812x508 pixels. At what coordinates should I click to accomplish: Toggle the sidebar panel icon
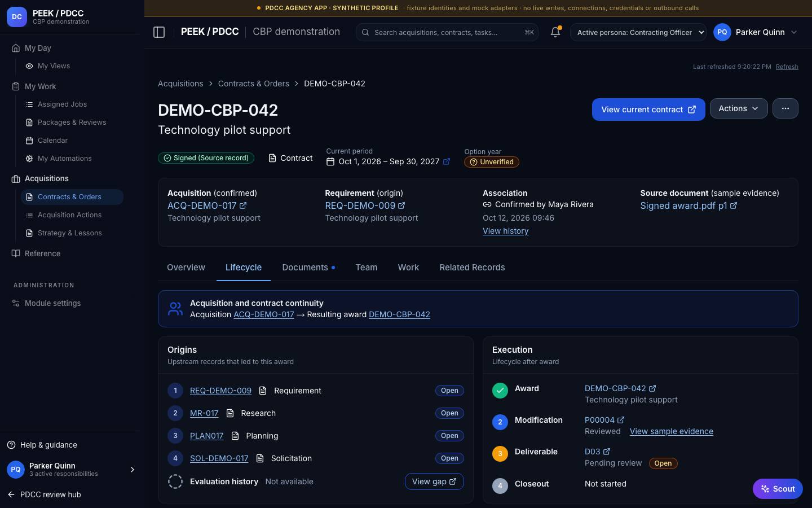159,32
